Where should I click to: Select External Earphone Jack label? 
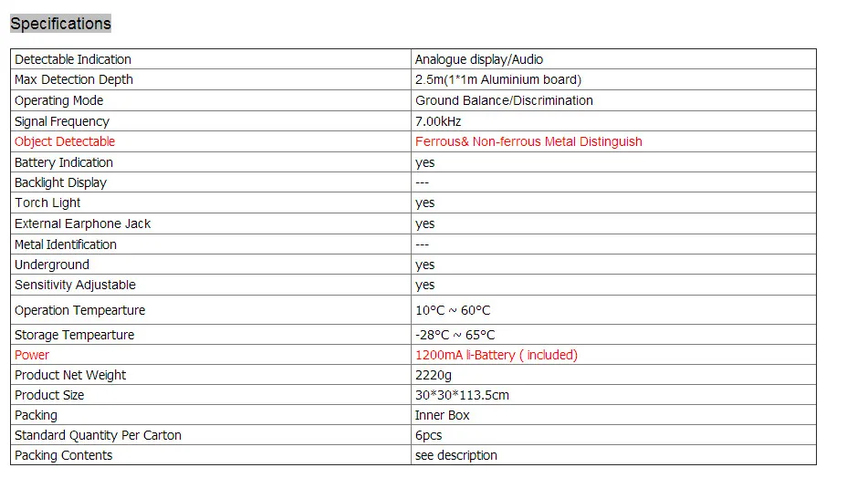point(82,223)
